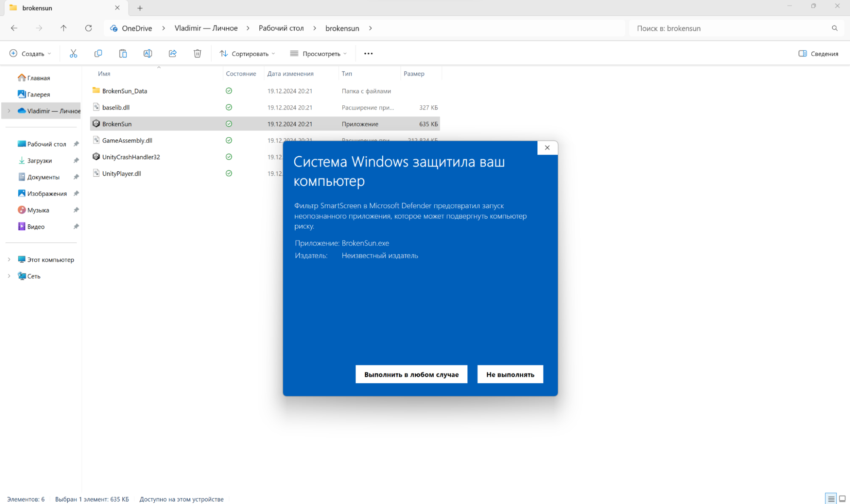Expand Этот компьютер tree node
This screenshot has width=850, height=504.
pos(9,260)
